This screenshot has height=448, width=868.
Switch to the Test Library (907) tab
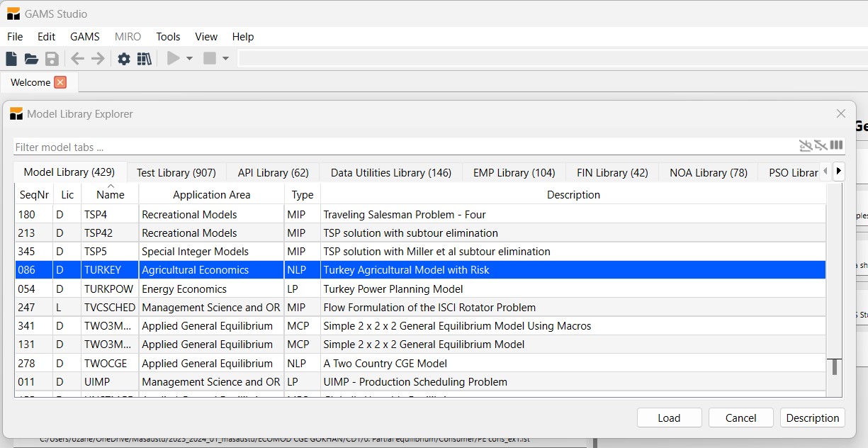(x=176, y=172)
